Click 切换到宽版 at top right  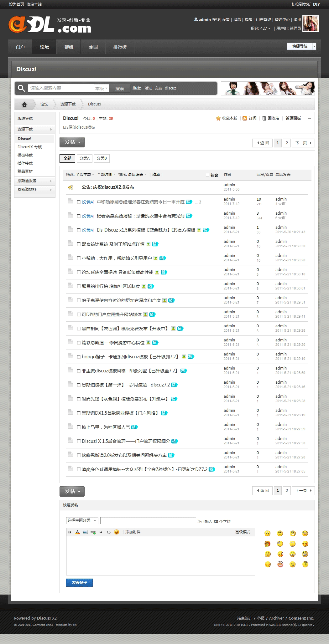(x=301, y=4)
